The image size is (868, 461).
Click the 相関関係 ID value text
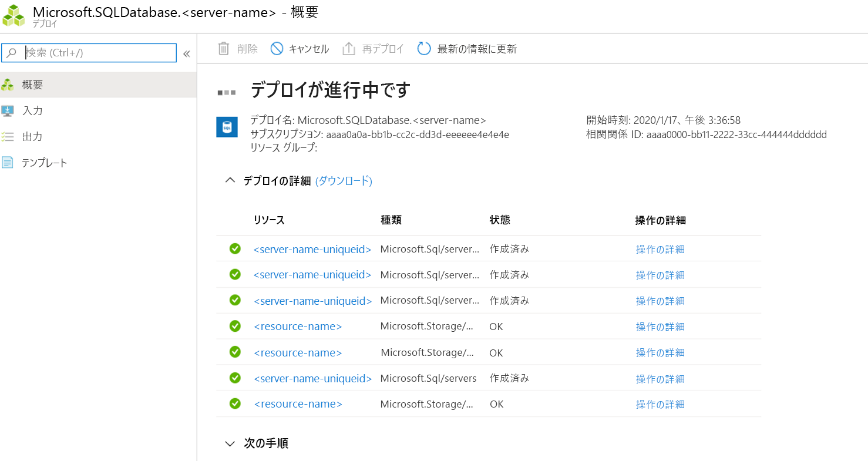tap(736, 134)
